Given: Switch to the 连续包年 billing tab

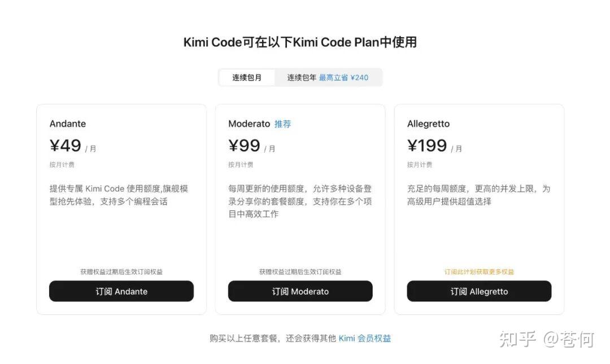Looking at the screenshot, I should 302,77.
